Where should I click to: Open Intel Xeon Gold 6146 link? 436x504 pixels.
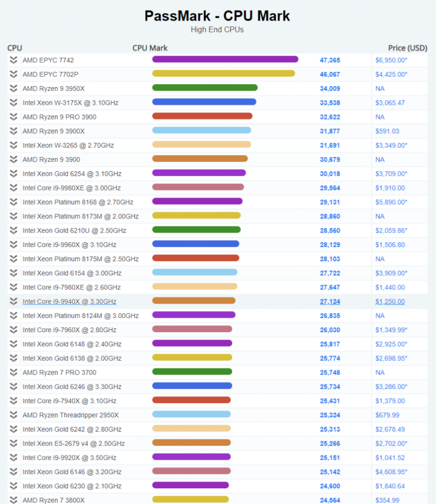72,472
